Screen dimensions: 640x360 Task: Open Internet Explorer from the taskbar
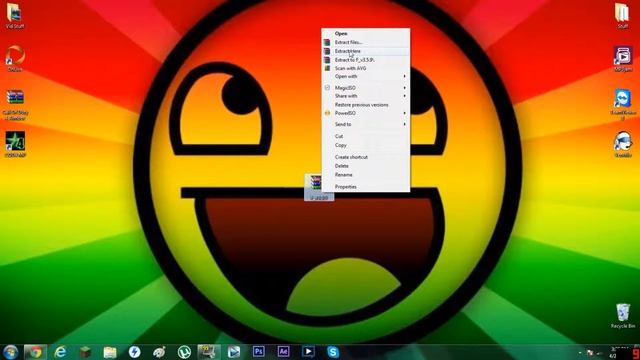click(x=60, y=352)
